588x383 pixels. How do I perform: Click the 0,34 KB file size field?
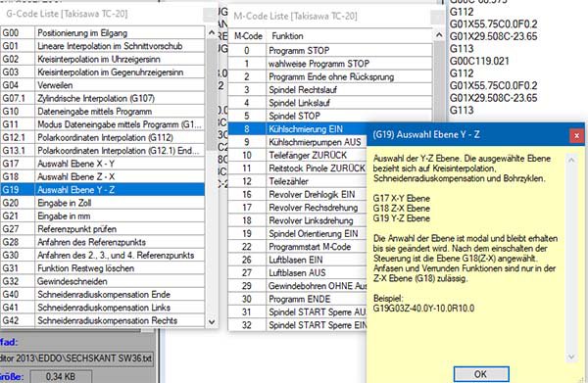[61, 376]
